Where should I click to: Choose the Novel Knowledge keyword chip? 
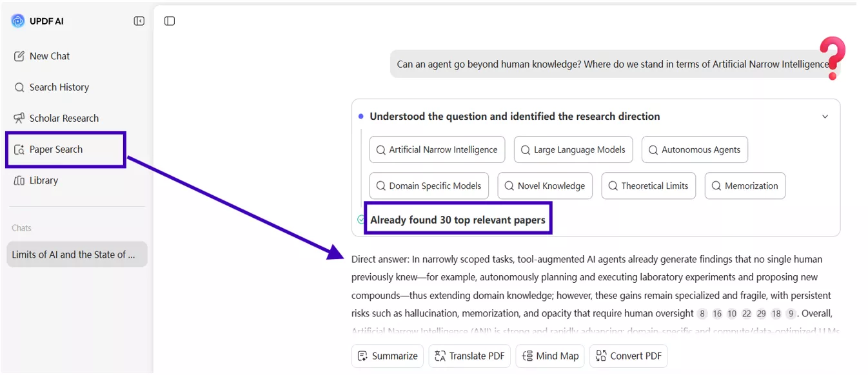[545, 186]
